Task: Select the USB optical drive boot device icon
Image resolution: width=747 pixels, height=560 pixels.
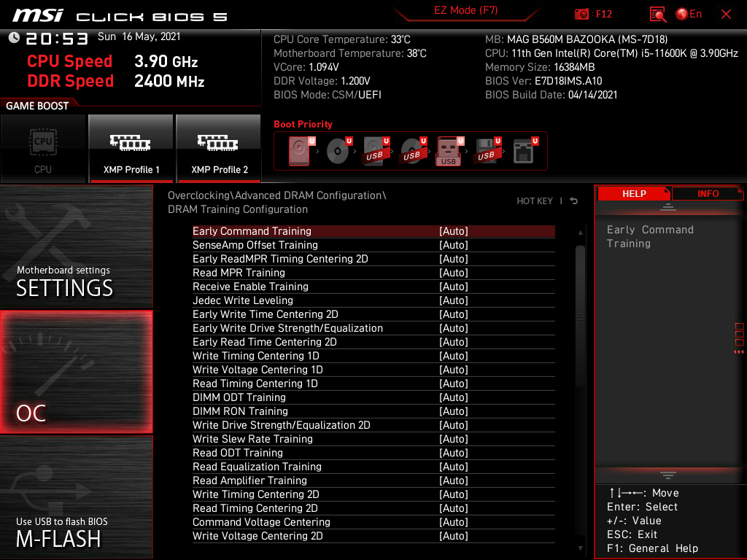Action: [414, 151]
